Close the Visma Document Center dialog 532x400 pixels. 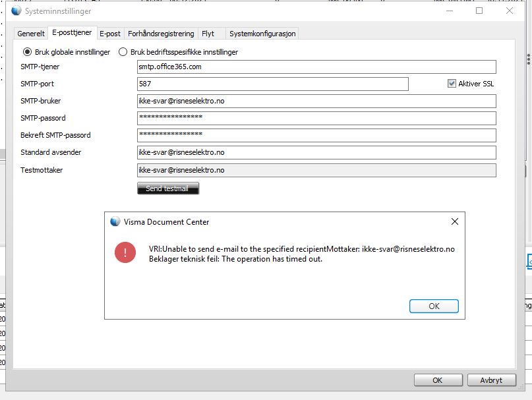coord(455,221)
